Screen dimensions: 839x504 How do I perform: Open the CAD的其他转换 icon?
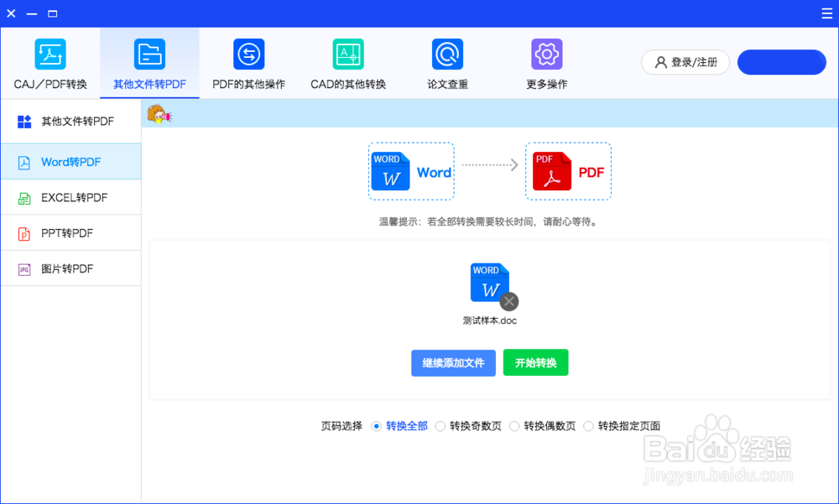point(348,54)
